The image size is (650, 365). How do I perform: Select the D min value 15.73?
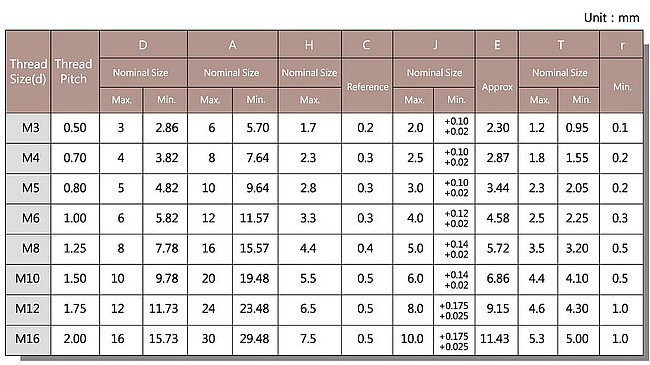163,339
